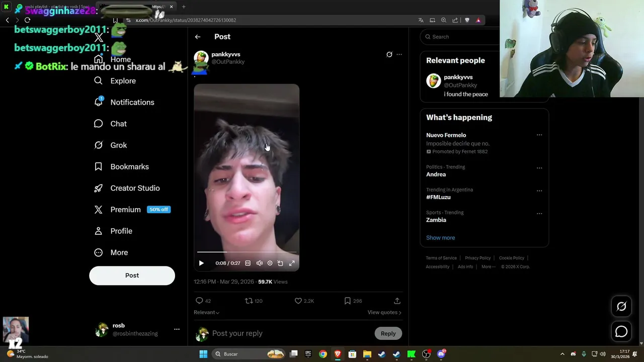Open Premium in the sidebar
Image resolution: width=644 pixels, height=362 pixels.
(132, 210)
